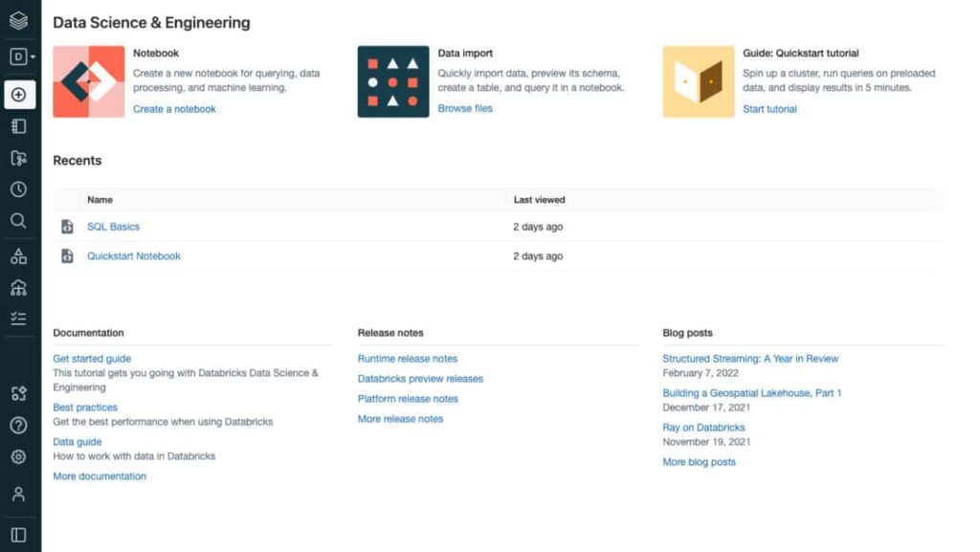Click the Last viewed column header
Image resolution: width=980 pixels, height=552 pixels.
539,200
